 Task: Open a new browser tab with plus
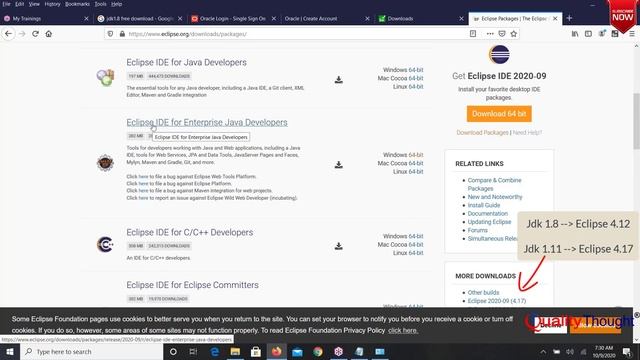tap(569, 18)
